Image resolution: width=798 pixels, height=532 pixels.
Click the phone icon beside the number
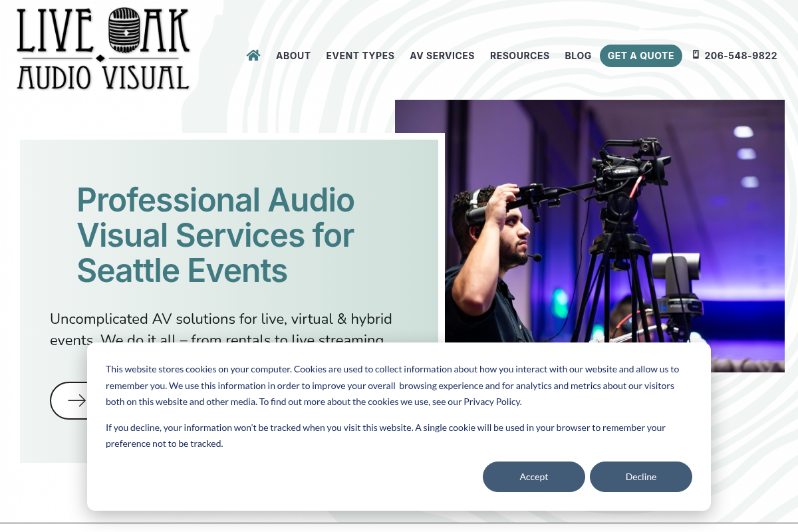click(x=696, y=55)
